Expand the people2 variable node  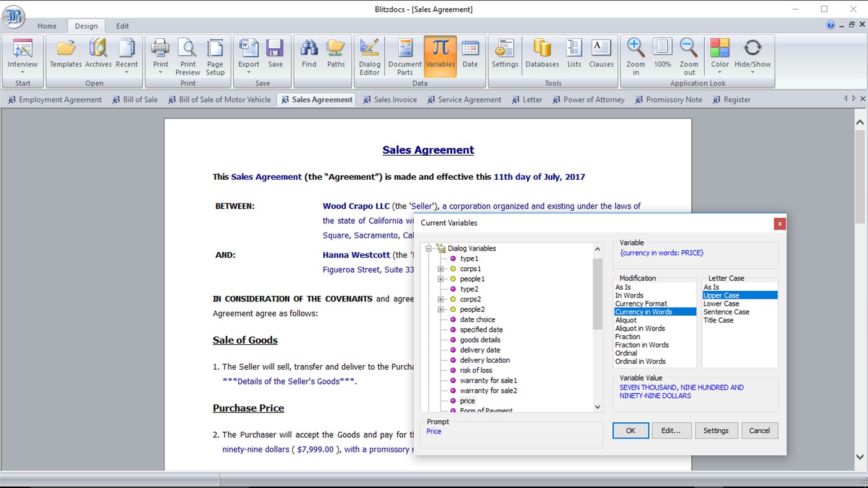pos(441,309)
